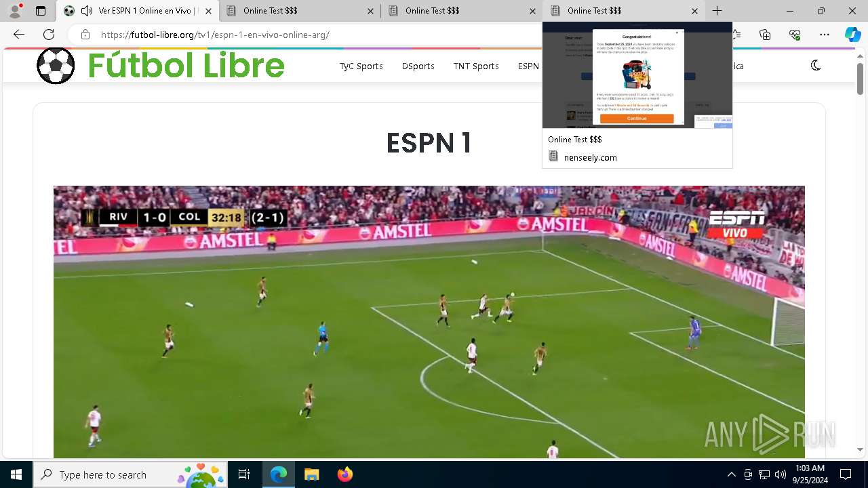Open Firefox taskbar icon

(x=344, y=474)
